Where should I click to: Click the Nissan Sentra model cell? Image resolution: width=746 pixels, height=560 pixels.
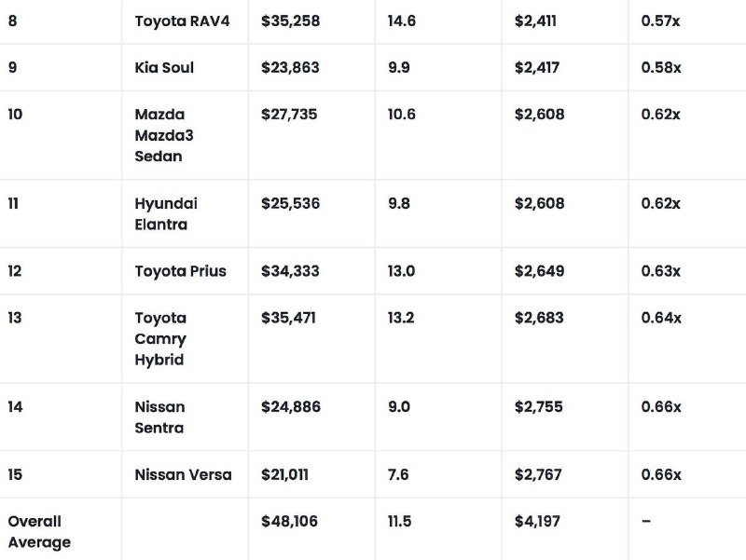(159, 417)
